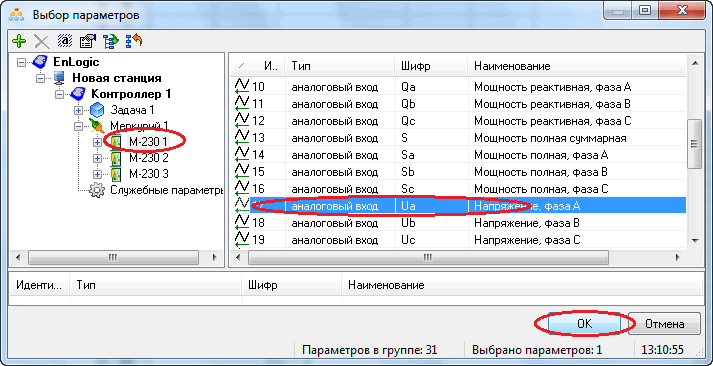Screen dimensions: 713x366
Task: Collapse the Контроллер 1 node
Action: tap(59, 95)
